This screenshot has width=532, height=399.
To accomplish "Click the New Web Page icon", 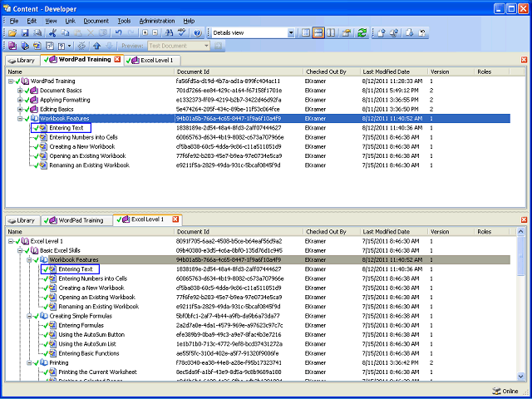I will point(50,46).
